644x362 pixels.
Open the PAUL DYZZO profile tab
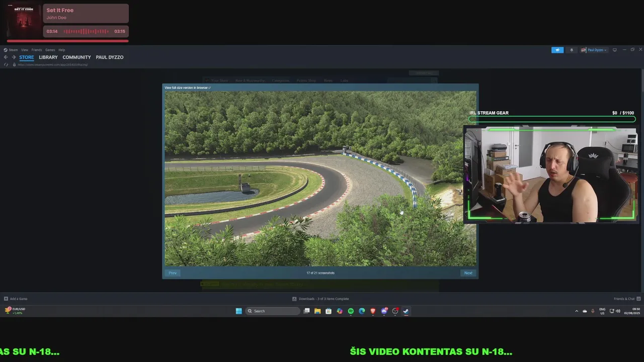pyautogui.click(x=110, y=57)
